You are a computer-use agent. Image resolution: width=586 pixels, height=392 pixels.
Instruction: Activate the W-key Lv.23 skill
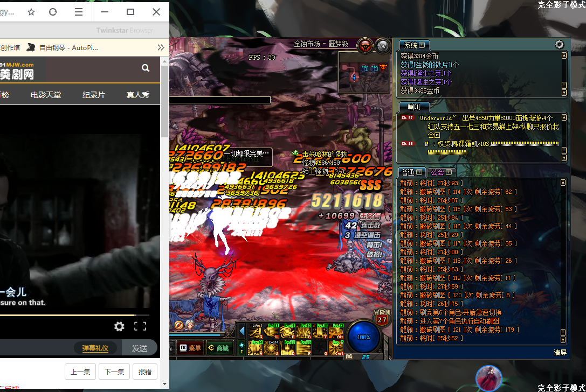pos(271,331)
